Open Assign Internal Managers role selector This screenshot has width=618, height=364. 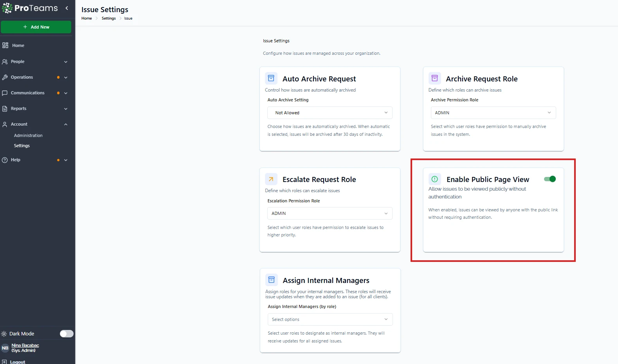pyautogui.click(x=330, y=319)
